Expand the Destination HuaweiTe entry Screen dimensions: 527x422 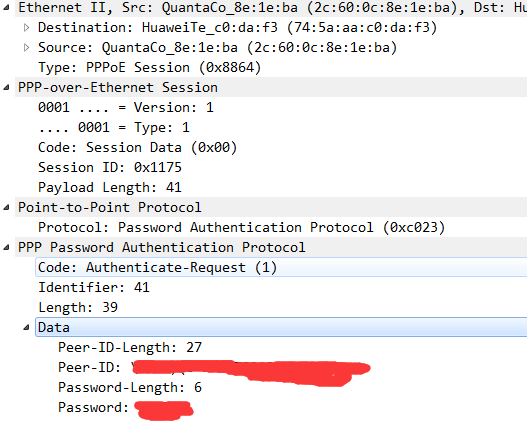[x=27, y=28]
